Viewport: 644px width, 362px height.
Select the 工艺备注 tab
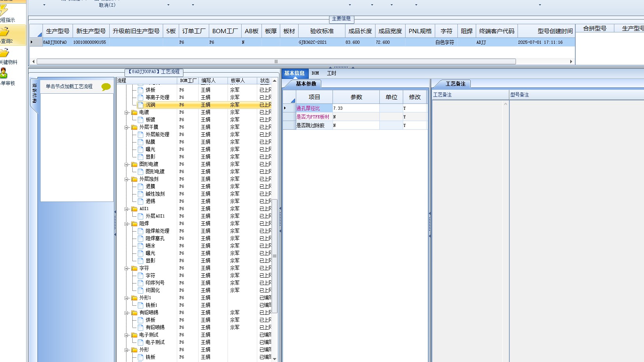[455, 84]
